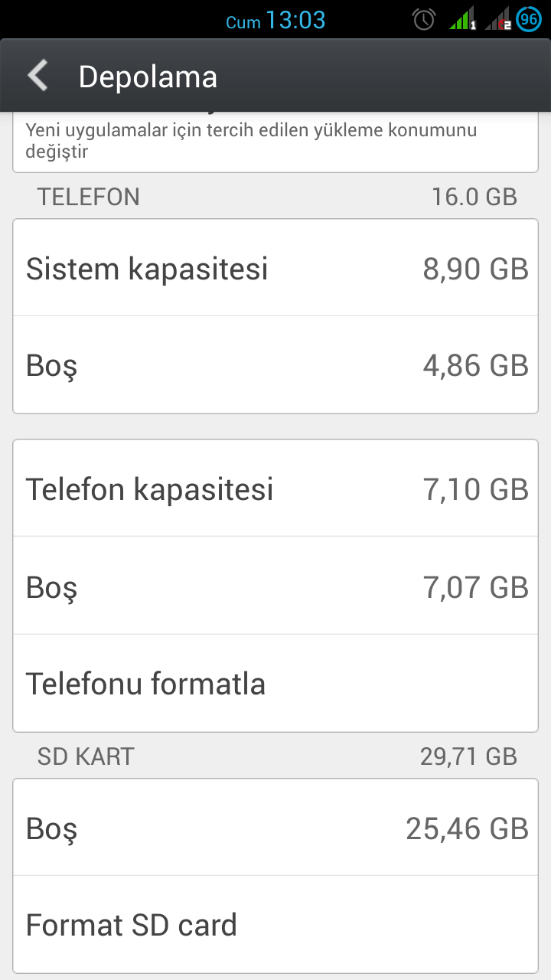Screen dimensions: 551x980
Task: Tap the 8,90 GB system capacity value
Action: pos(475,269)
